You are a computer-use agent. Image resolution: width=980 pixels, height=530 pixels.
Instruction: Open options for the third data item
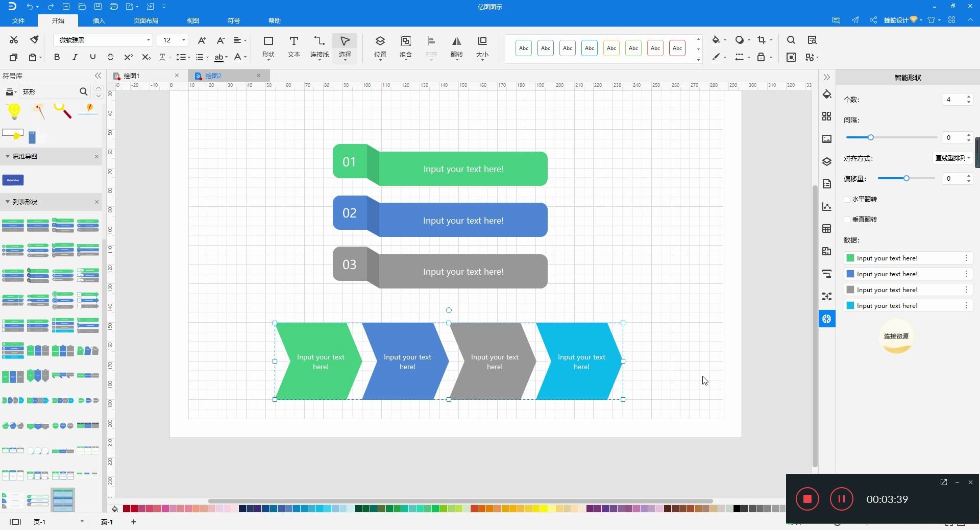click(966, 290)
